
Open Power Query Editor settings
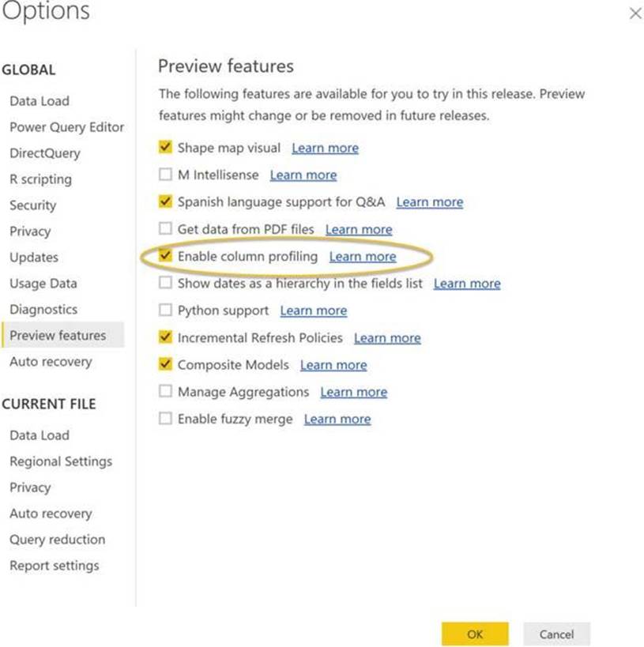[x=66, y=127]
